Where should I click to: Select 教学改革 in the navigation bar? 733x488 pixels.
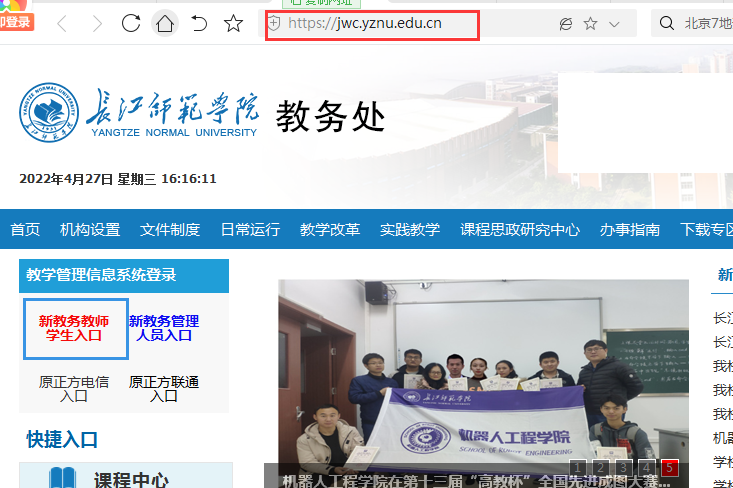(x=330, y=229)
